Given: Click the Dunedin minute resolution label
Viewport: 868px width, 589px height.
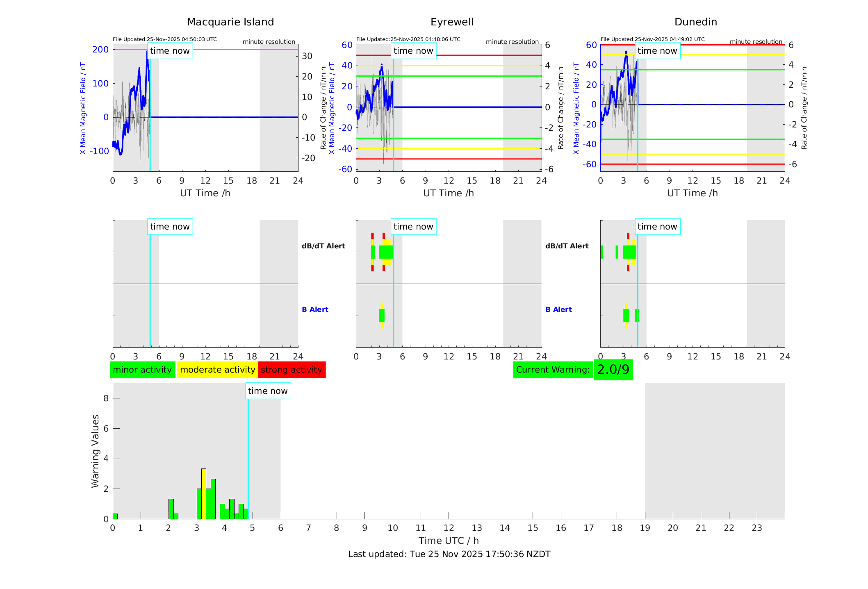Looking at the screenshot, I should (x=756, y=42).
